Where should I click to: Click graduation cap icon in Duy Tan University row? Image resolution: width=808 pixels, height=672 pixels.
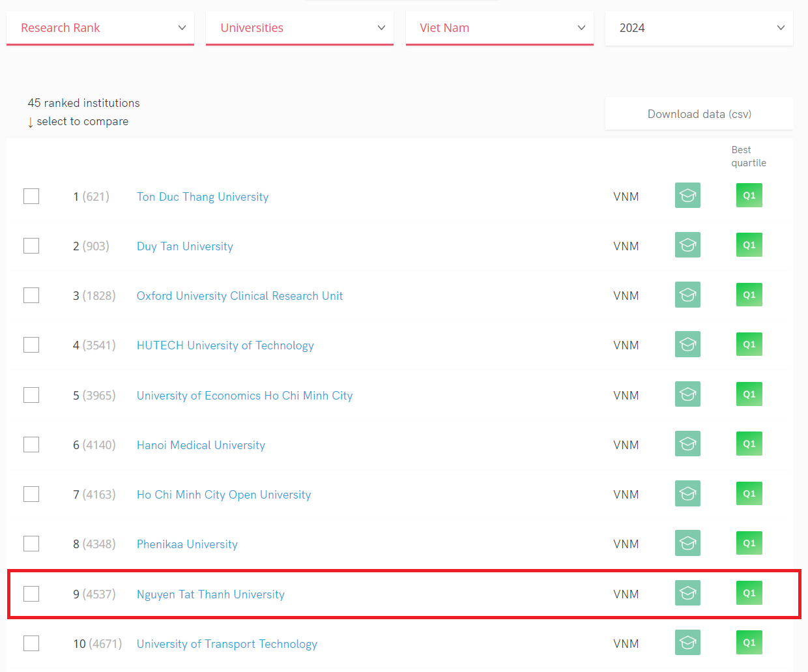[x=687, y=245]
